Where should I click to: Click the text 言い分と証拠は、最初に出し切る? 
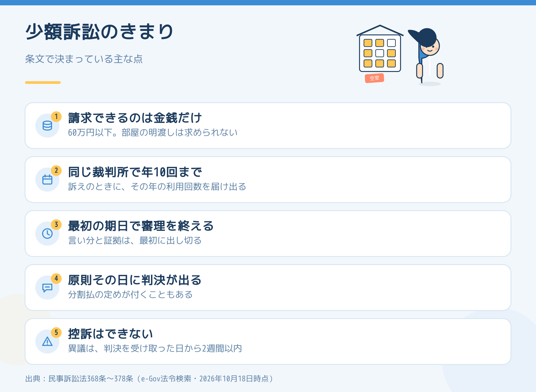pos(135,240)
